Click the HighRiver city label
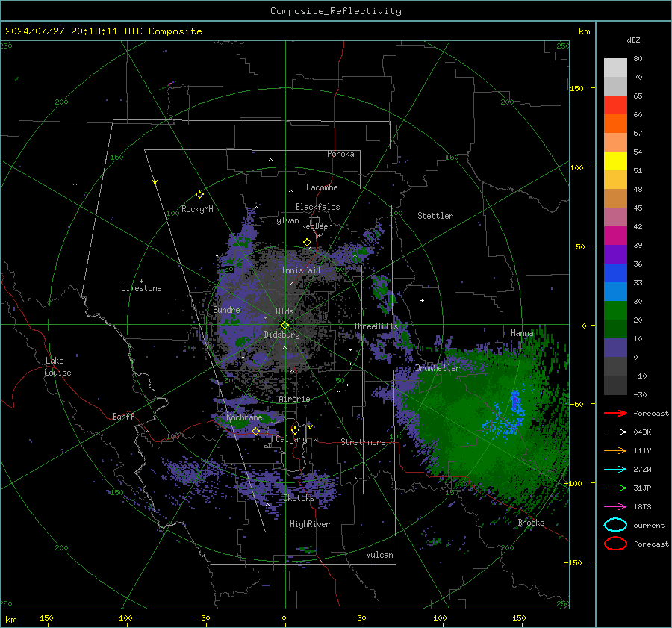The width and height of the screenshot is (672, 628). pos(310,524)
